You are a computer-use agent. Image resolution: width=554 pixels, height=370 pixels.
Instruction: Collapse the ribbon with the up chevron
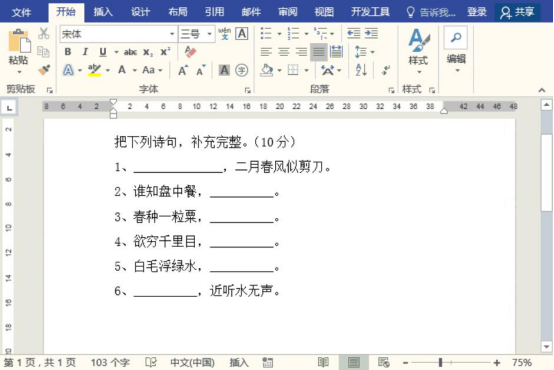pyautogui.click(x=542, y=90)
